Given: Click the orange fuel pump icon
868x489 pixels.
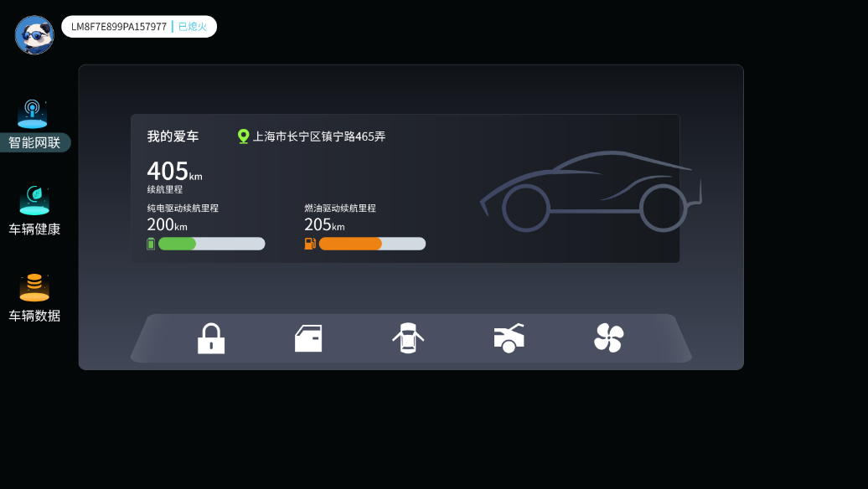Looking at the screenshot, I should pos(310,244).
